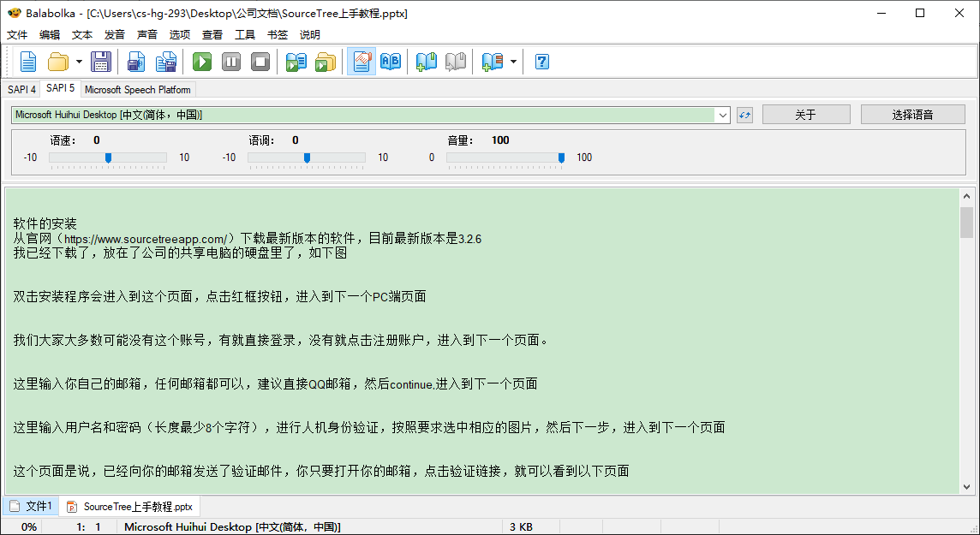Switch to the SAPI 4 tab

(22, 89)
